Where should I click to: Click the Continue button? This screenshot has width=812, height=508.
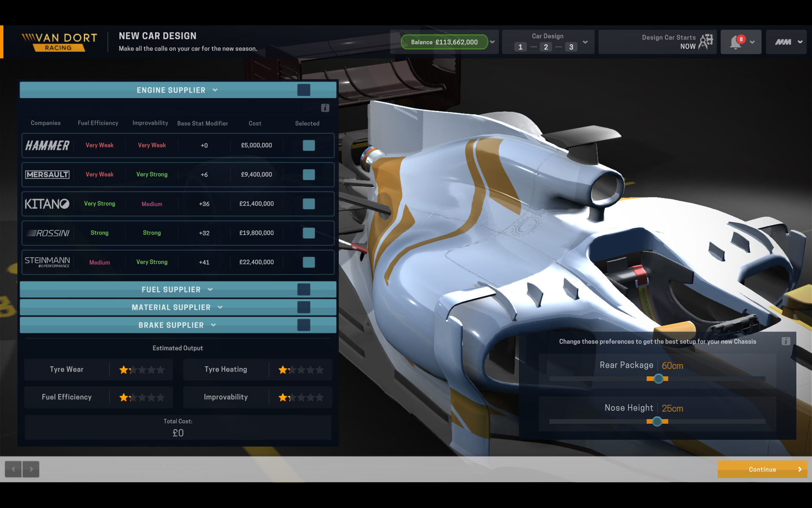pos(762,469)
